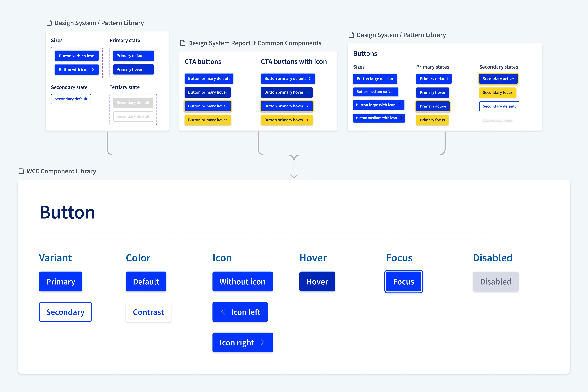The height and width of the screenshot is (392, 588).
Task: Click the Without icon button
Action: (x=243, y=281)
